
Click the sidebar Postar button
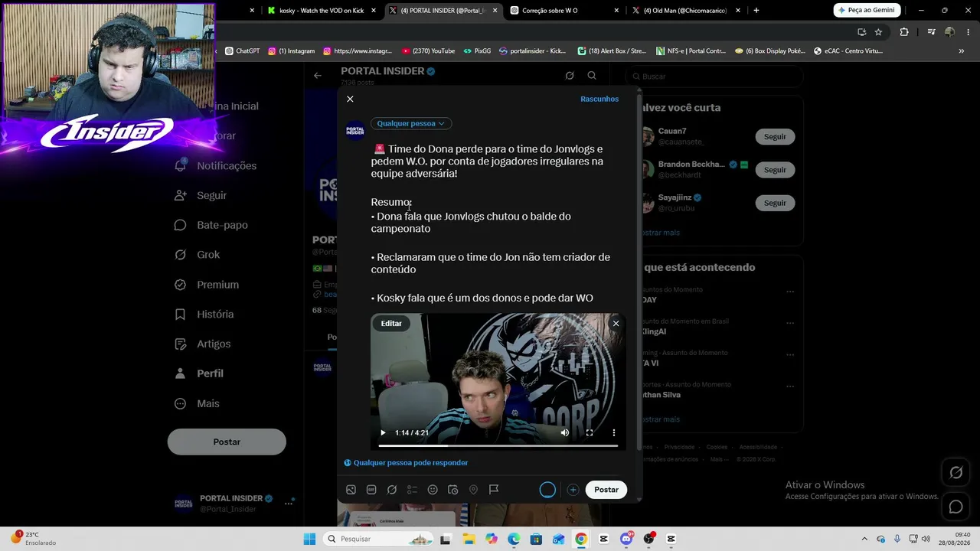click(227, 442)
